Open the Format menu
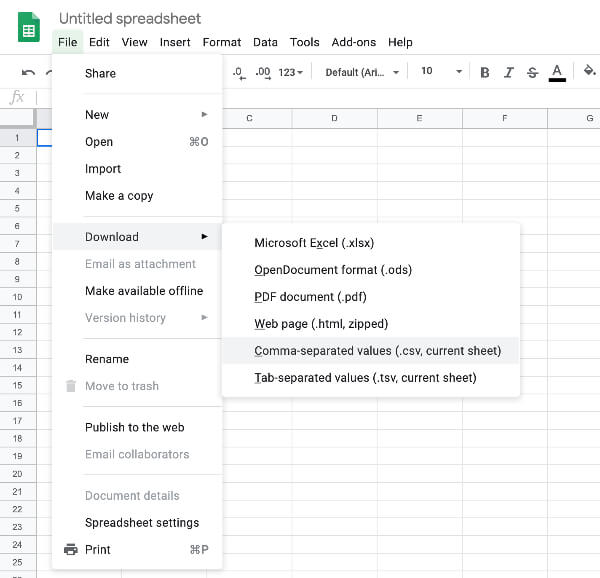 click(x=222, y=42)
